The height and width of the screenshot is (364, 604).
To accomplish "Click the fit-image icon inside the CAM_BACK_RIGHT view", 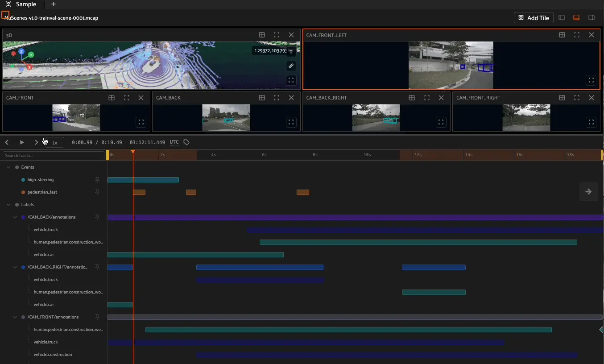I will (441, 122).
